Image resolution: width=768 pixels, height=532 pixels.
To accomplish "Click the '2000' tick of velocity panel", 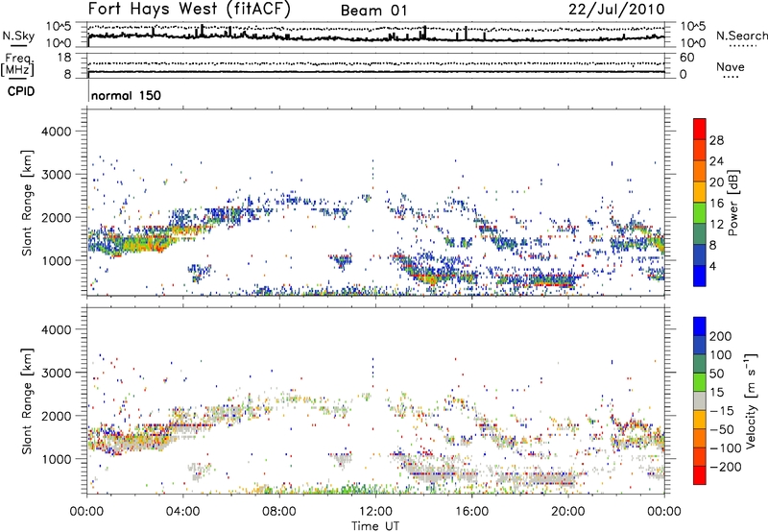I will 56,416.
